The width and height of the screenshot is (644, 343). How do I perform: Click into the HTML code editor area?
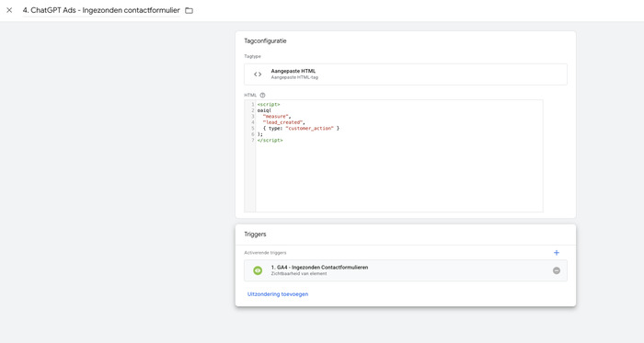coord(394,156)
